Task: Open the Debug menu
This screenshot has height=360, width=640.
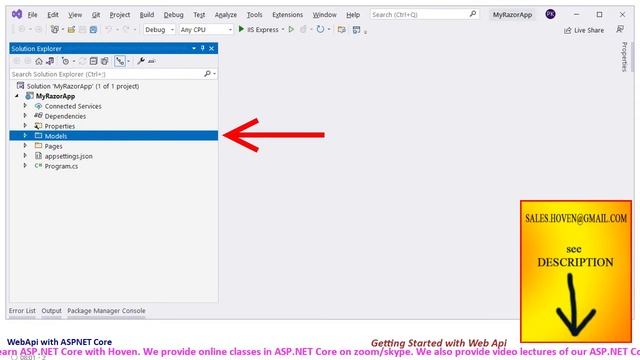Action: tap(173, 15)
